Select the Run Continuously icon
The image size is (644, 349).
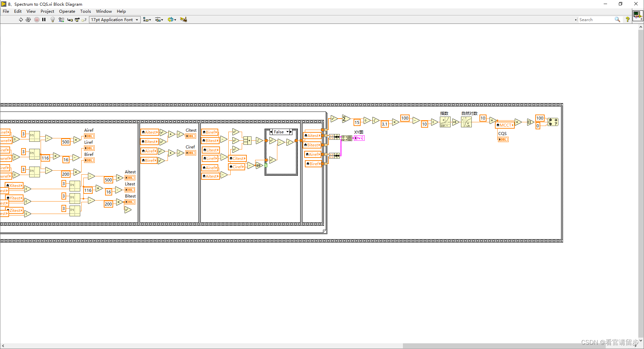28,19
